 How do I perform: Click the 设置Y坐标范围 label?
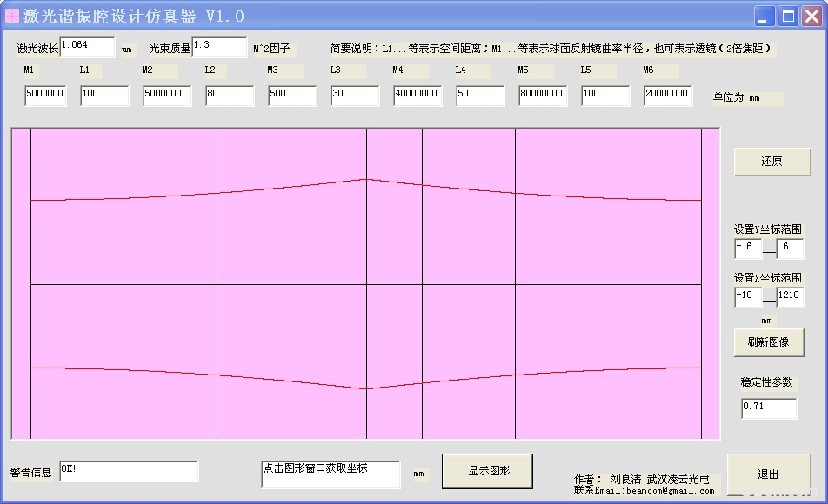tap(768, 229)
